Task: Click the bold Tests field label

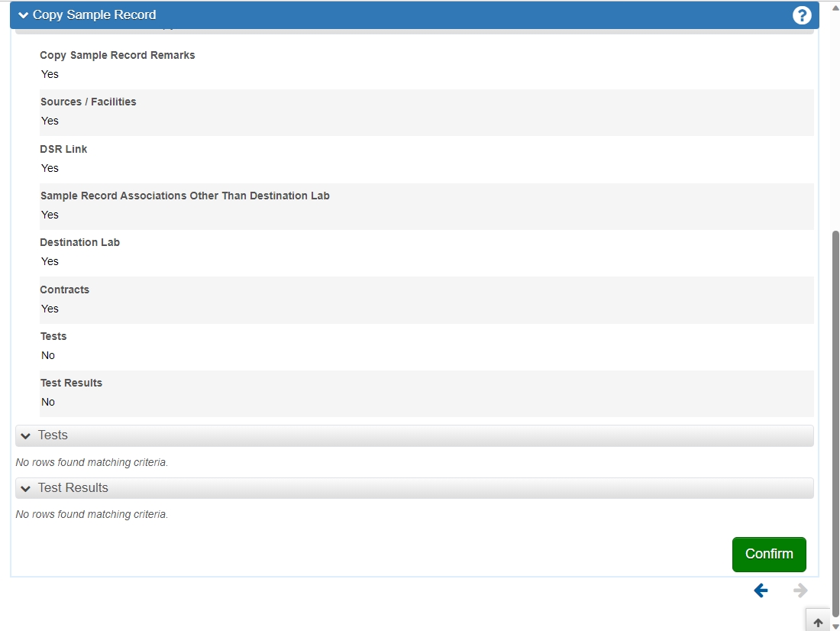Action: [53, 336]
